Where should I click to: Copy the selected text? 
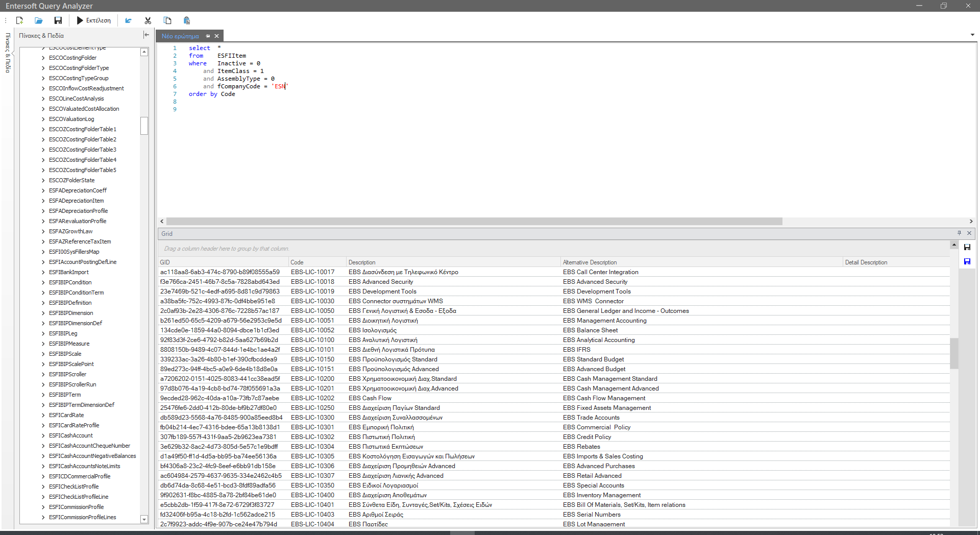coord(167,20)
